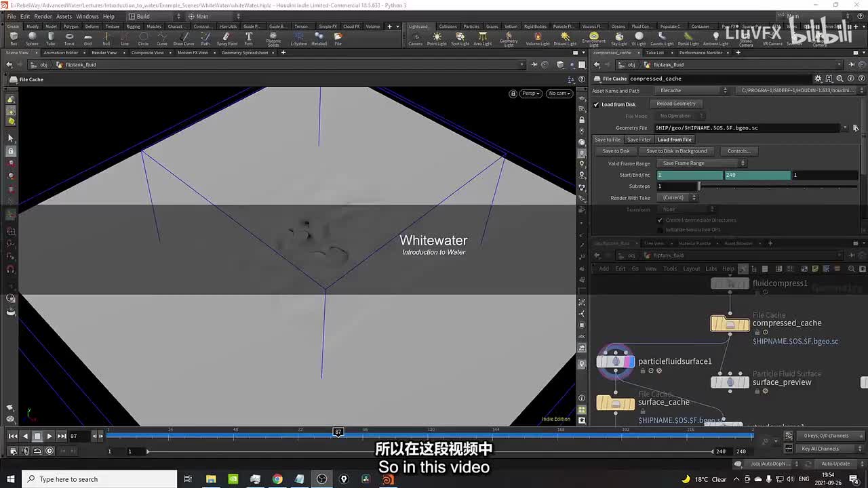Click the Substeps slider
868x488 pixels.
point(778,186)
